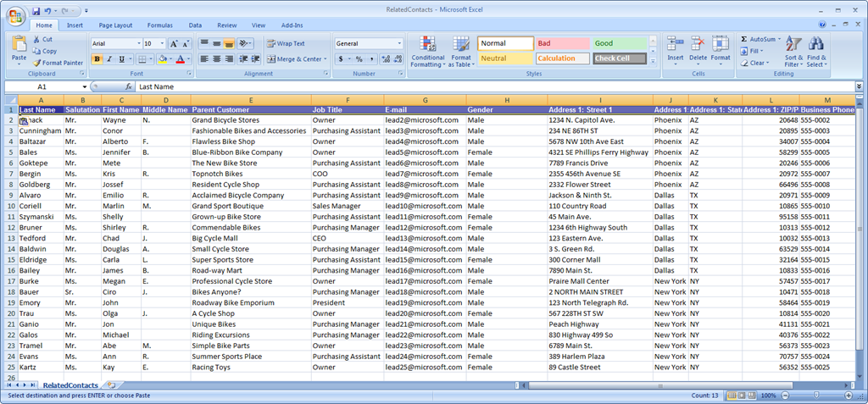Expand the cell styles gallery More arrow
Image resolution: width=868 pixels, height=404 pixels.
tap(653, 62)
